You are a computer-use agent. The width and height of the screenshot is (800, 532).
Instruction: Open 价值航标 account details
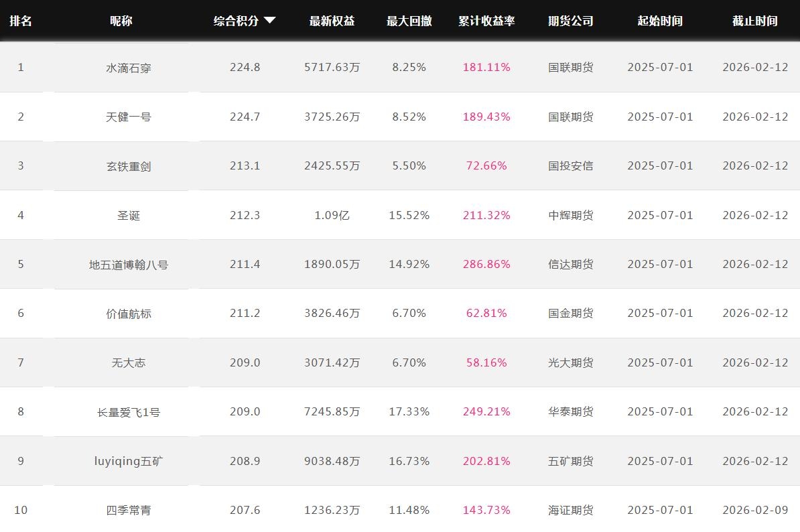pyautogui.click(x=129, y=314)
